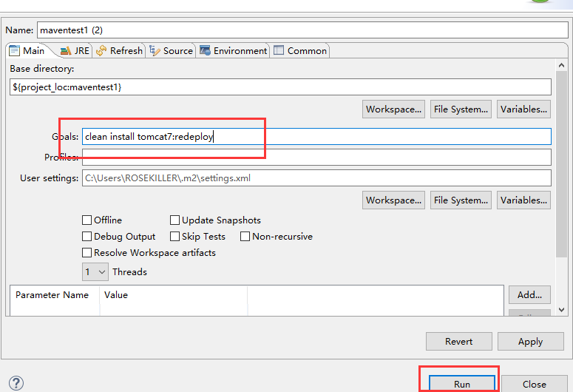Click the Value column header

(x=174, y=294)
